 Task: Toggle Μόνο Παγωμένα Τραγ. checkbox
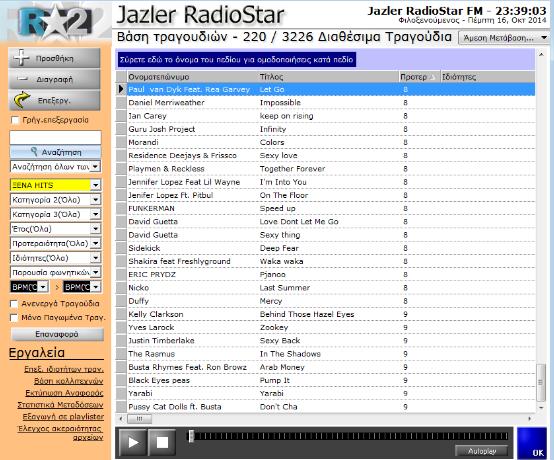point(14,318)
